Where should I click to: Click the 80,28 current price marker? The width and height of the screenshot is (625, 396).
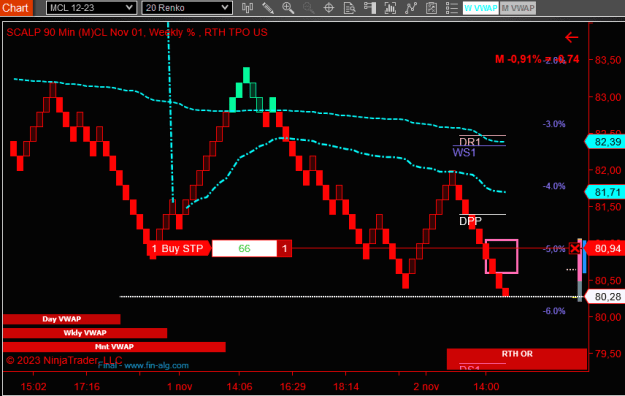[x=605, y=297]
